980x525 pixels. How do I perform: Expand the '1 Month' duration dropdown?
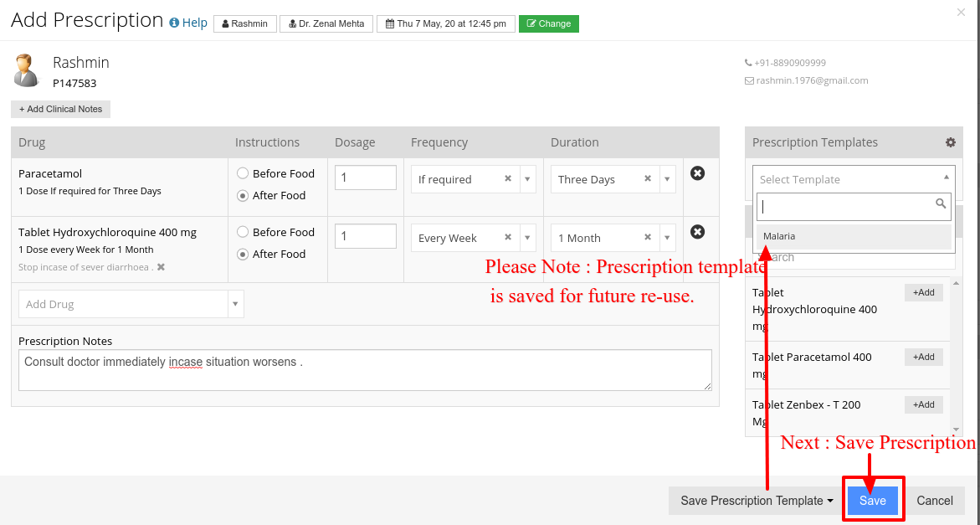tap(668, 238)
